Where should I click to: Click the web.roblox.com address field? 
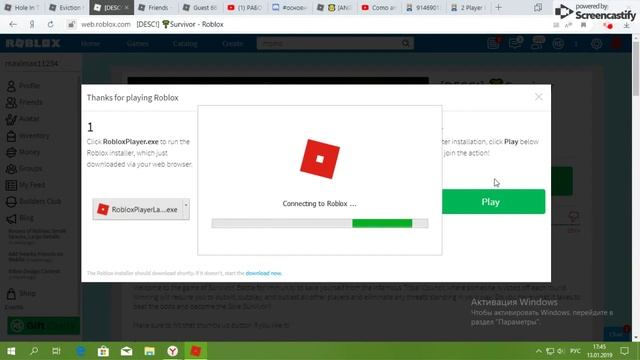click(106, 24)
